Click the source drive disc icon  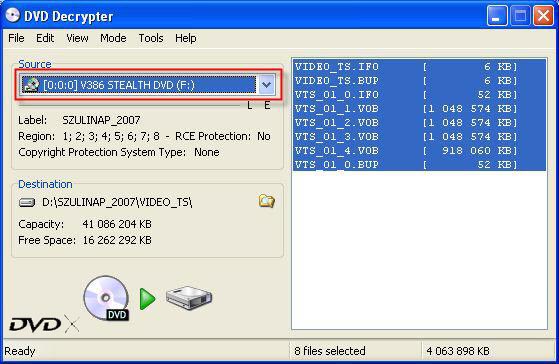click(31, 85)
